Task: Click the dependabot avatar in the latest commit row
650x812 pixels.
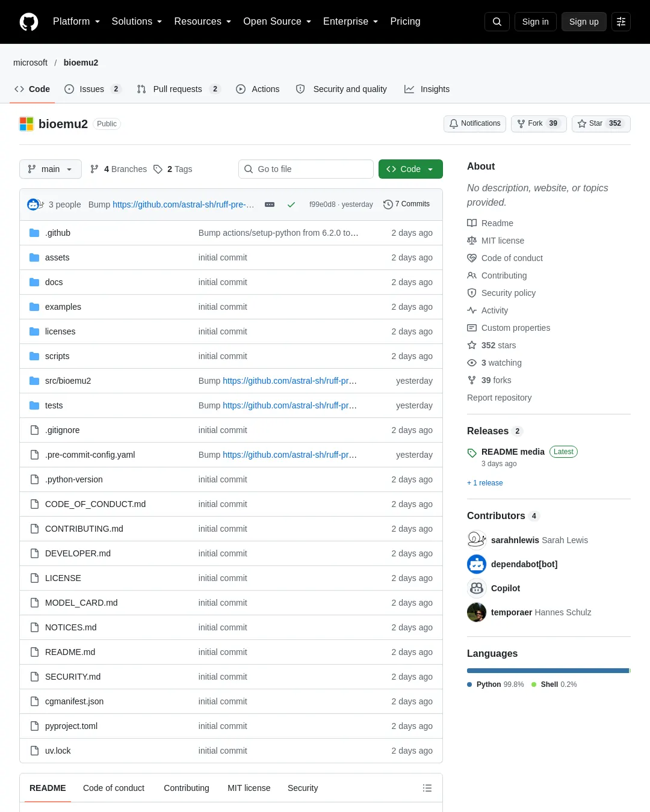Action: click(33, 205)
